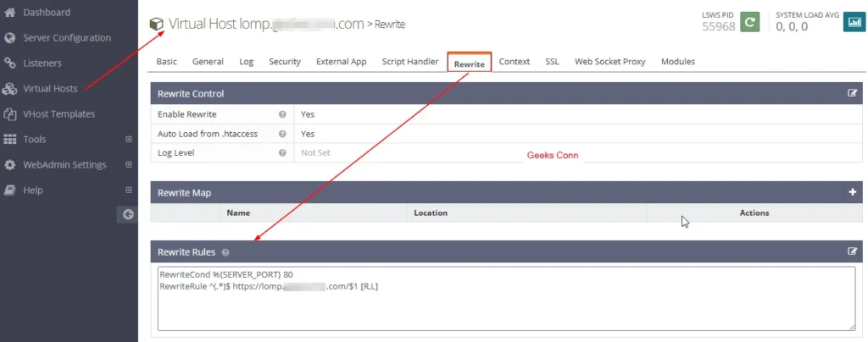Click the Auto Load from .htaccess 'Yes' value
This screenshot has width=868, height=342.
tap(308, 134)
